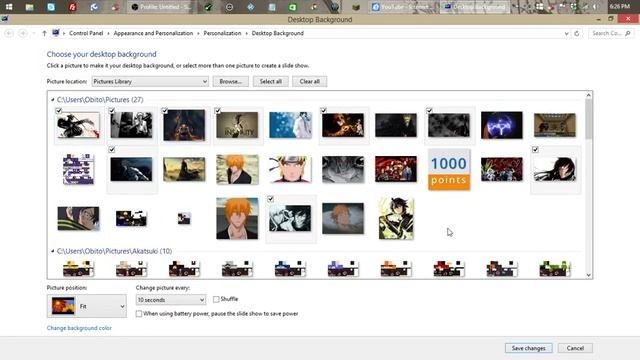The width and height of the screenshot is (640, 360).
Task: Click the search magnifier icon
Action: pos(628,33)
